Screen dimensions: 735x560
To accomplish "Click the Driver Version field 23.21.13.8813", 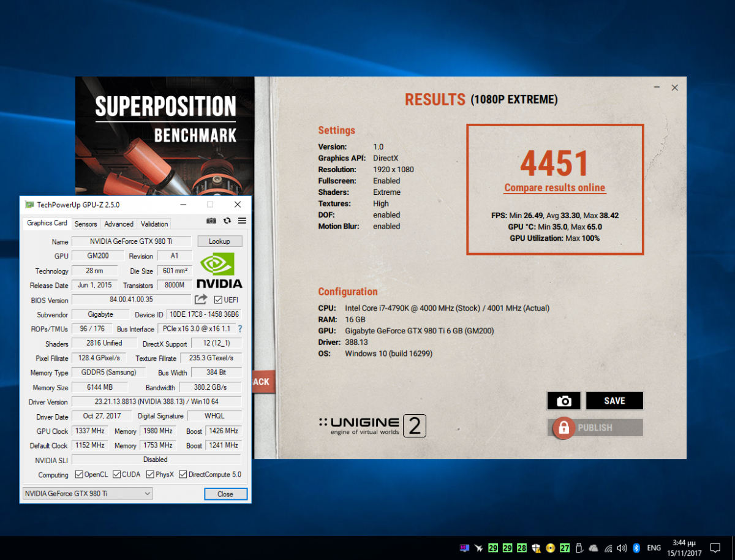I will tap(156, 402).
